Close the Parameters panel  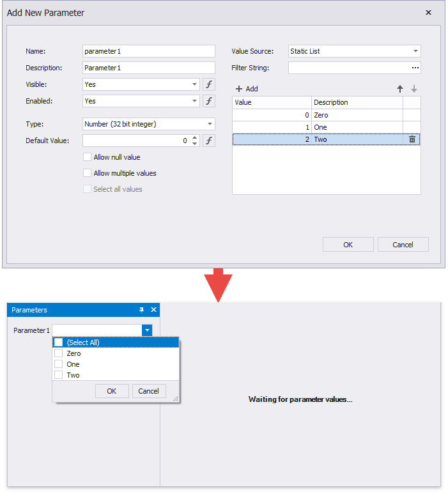153,310
